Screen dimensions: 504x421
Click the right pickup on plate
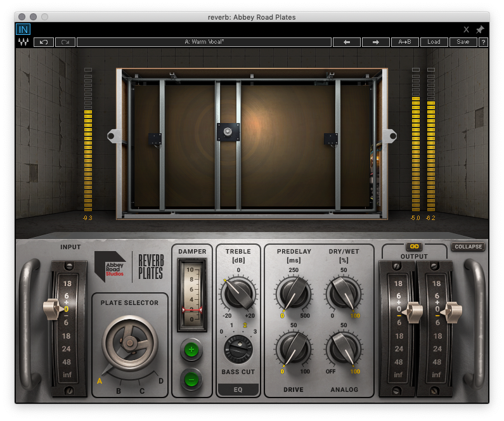(331, 139)
